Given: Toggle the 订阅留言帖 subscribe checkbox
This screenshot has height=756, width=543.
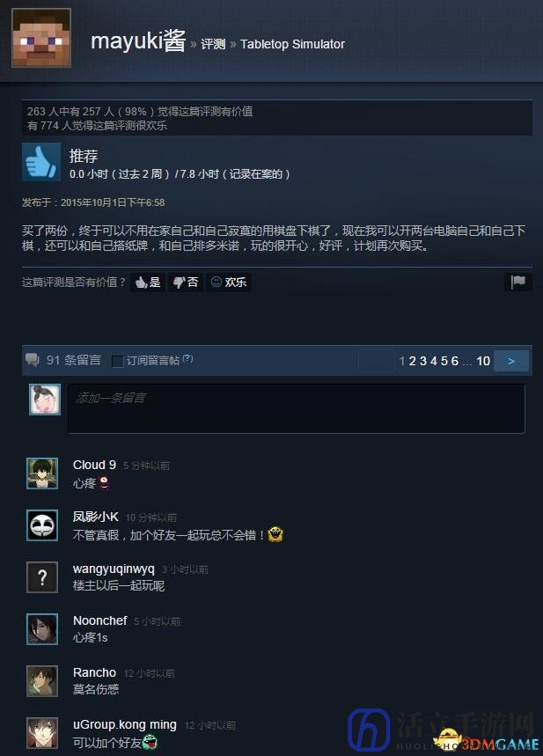Looking at the screenshot, I should (117, 361).
